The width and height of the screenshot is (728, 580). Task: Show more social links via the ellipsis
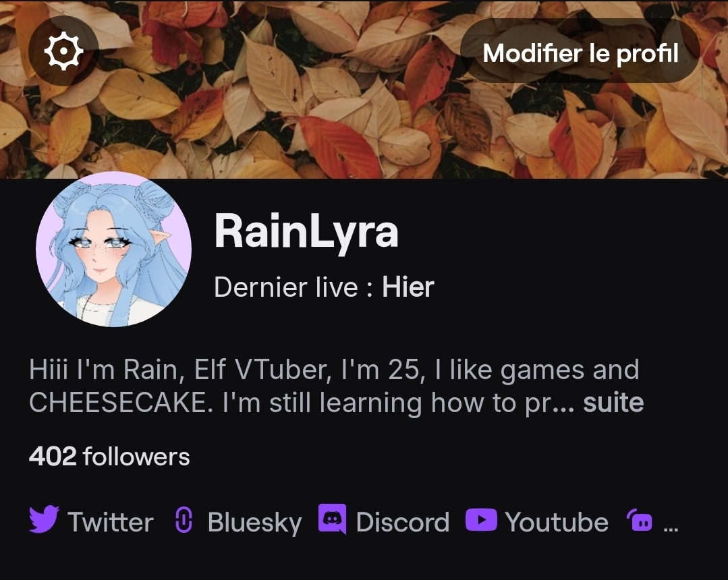coord(671,527)
